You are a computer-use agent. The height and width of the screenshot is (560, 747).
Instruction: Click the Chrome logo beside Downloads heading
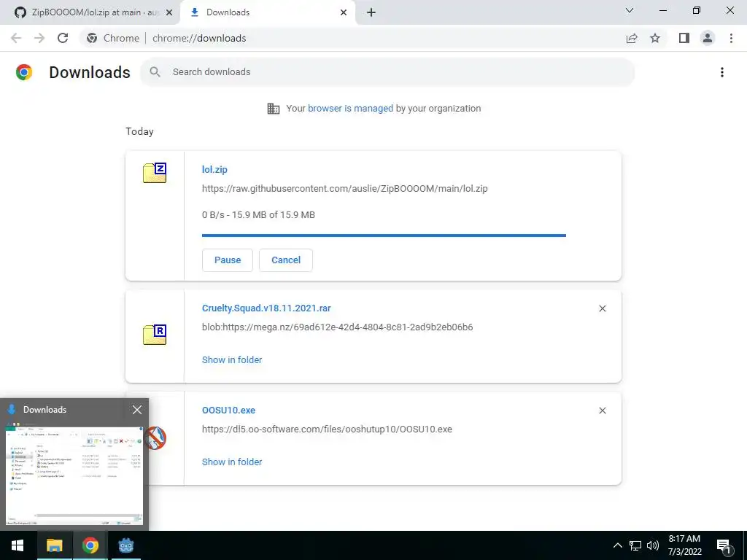point(24,72)
